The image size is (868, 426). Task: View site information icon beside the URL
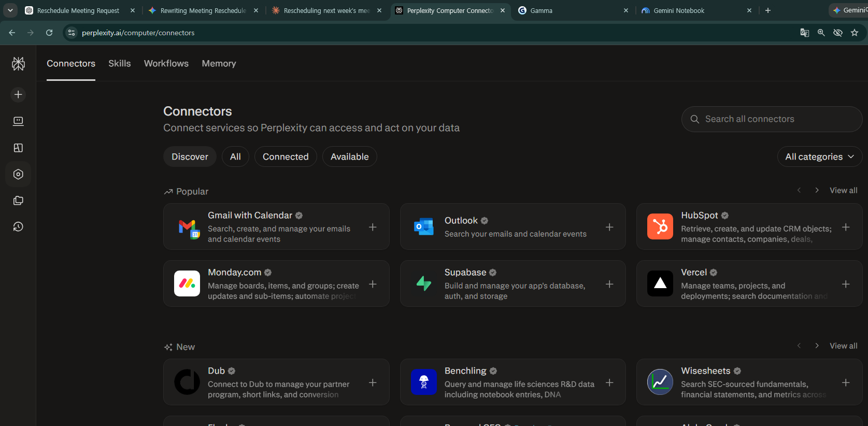[x=72, y=33]
